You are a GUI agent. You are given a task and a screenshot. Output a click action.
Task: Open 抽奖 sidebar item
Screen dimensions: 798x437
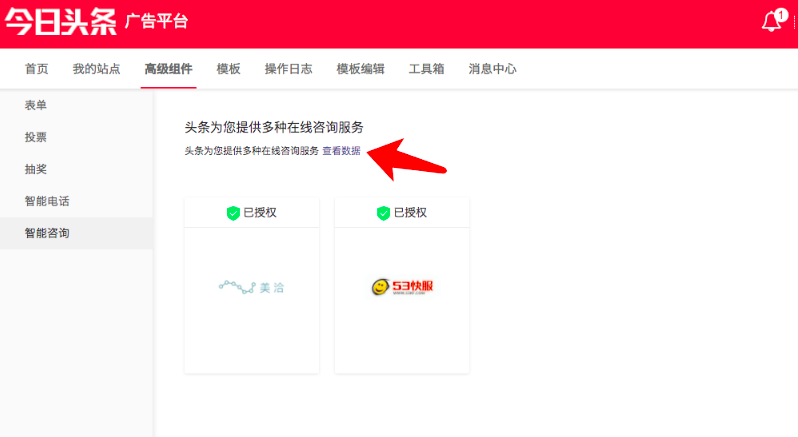[35, 169]
